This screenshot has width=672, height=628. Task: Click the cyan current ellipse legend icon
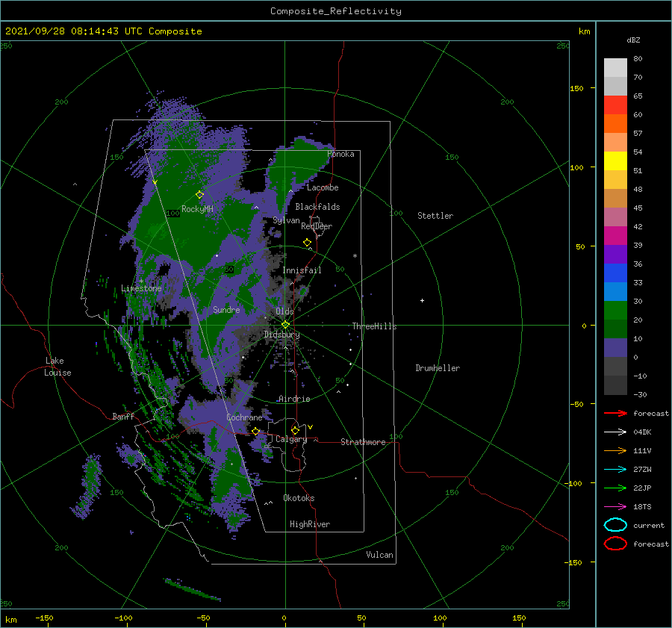[615, 525]
